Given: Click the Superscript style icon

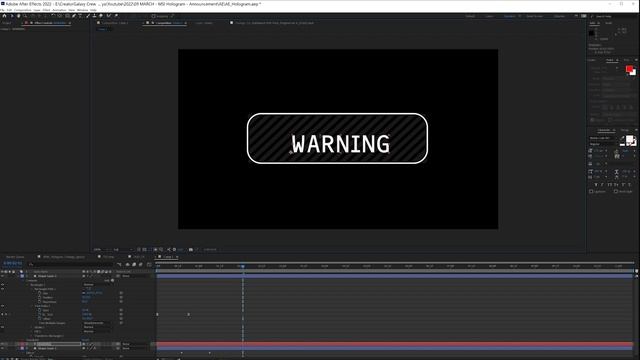Looking at the screenshot, I should click(623, 185).
